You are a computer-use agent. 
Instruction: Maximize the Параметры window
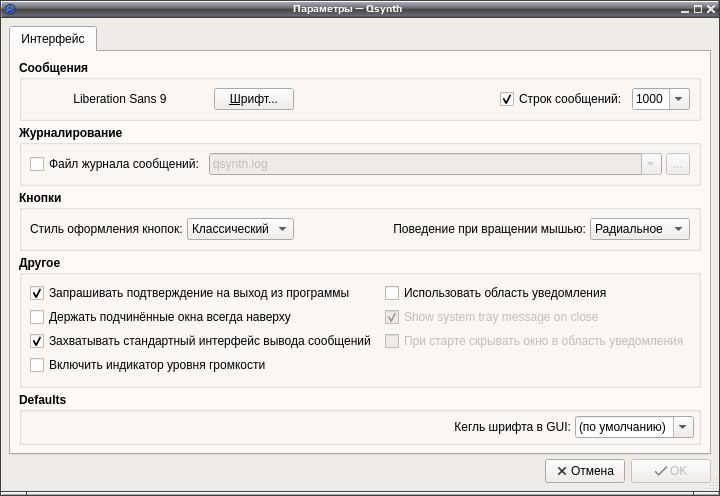698,9
